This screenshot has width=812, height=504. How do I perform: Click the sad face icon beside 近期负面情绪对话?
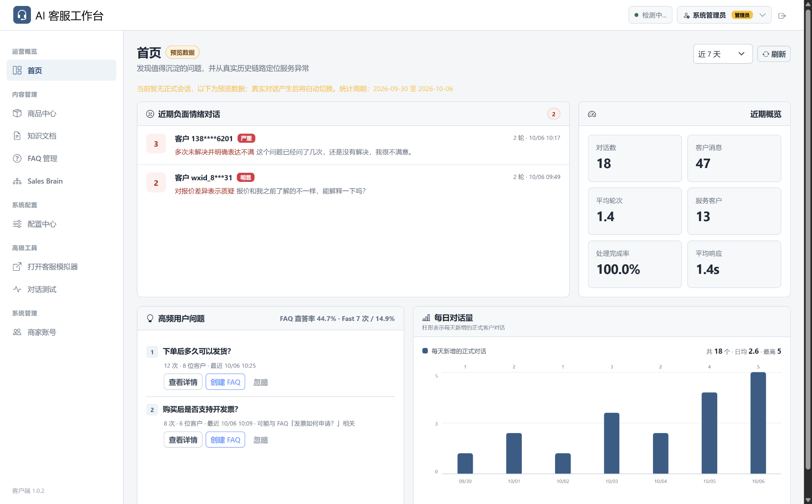150,114
